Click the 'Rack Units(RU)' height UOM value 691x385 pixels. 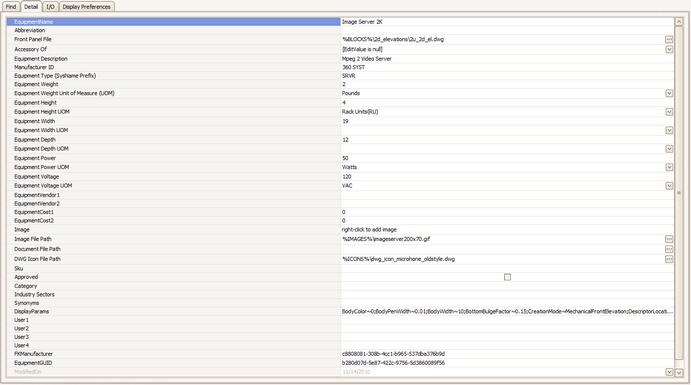(x=360, y=112)
